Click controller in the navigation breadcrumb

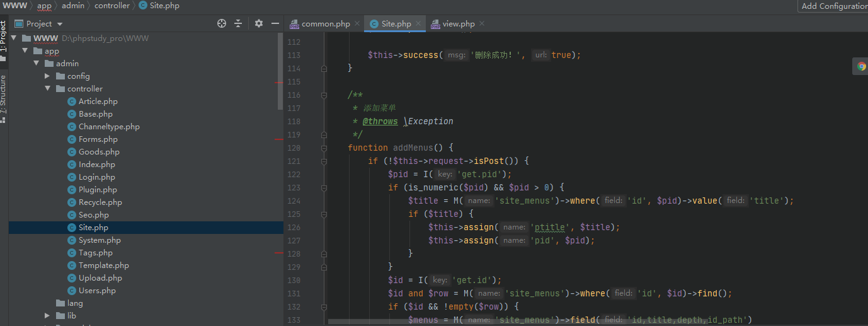pyautogui.click(x=112, y=6)
